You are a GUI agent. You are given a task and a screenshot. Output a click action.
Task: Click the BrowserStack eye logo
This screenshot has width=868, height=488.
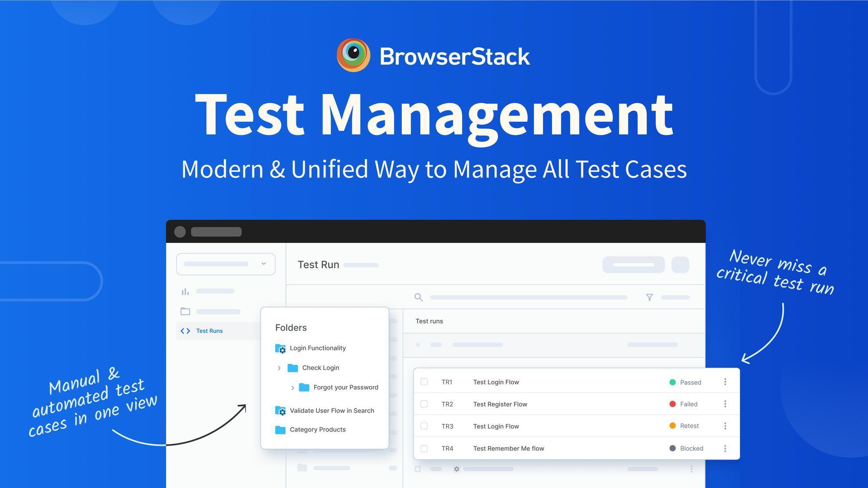click(353, 55)
